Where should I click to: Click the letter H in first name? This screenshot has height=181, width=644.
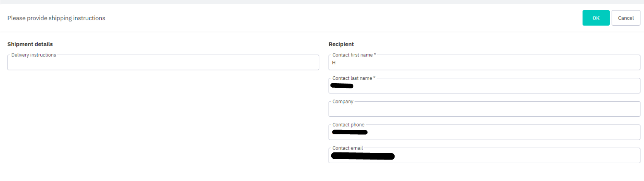[x=334, y=63]
